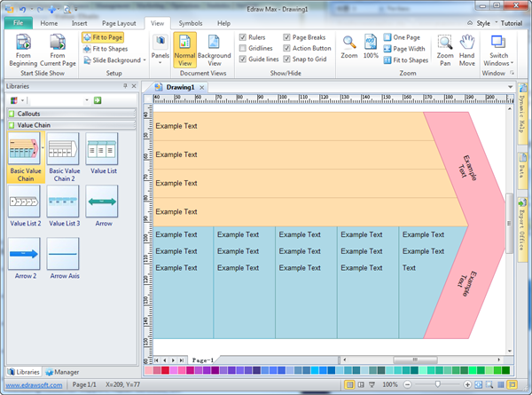532x395 pixels.
Task: Set zoom to 100% icon
Action: click(371, 47)
